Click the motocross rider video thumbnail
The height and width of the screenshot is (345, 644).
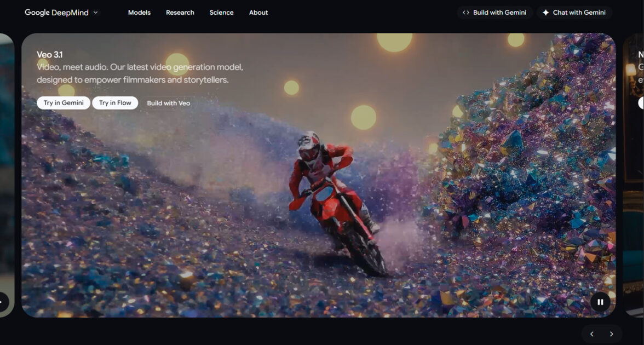[318, 175]
